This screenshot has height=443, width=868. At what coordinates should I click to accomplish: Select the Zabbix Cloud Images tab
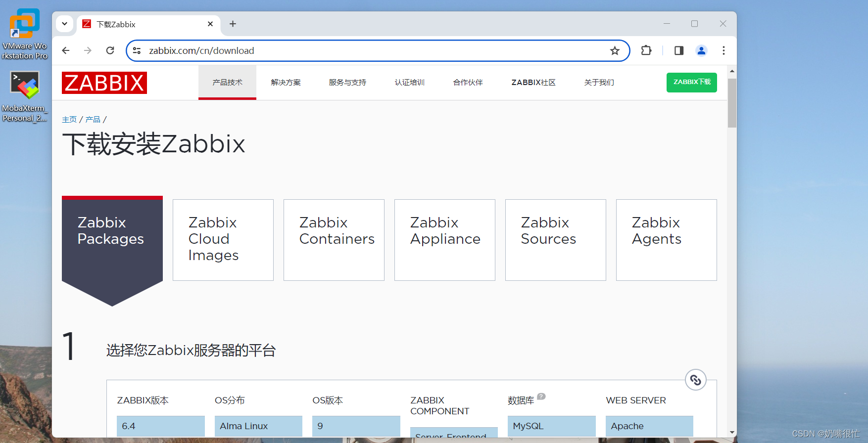click(223, 240)
